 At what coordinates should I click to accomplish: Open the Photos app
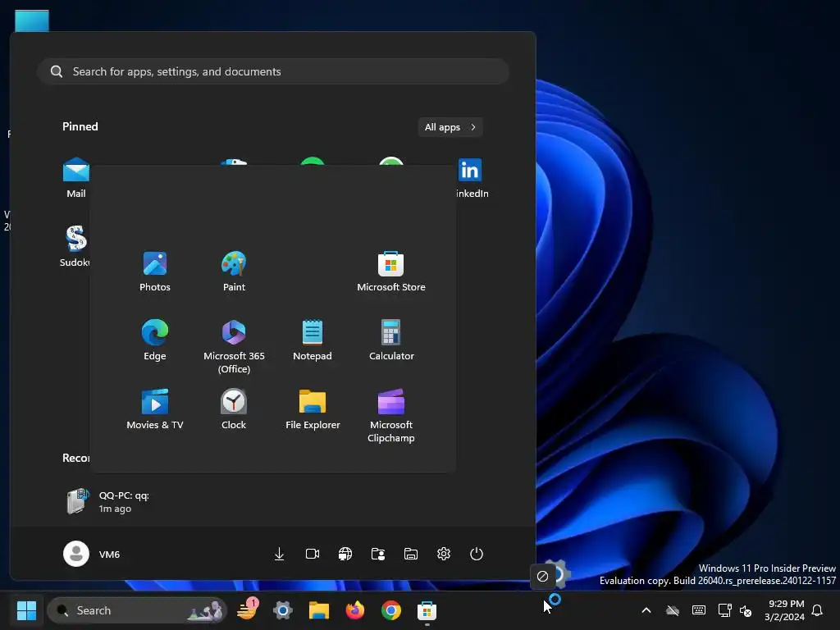(155, 272)
